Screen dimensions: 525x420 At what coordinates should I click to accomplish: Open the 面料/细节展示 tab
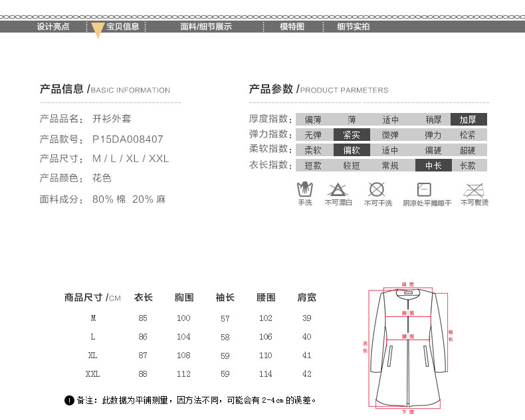point(206,27)
